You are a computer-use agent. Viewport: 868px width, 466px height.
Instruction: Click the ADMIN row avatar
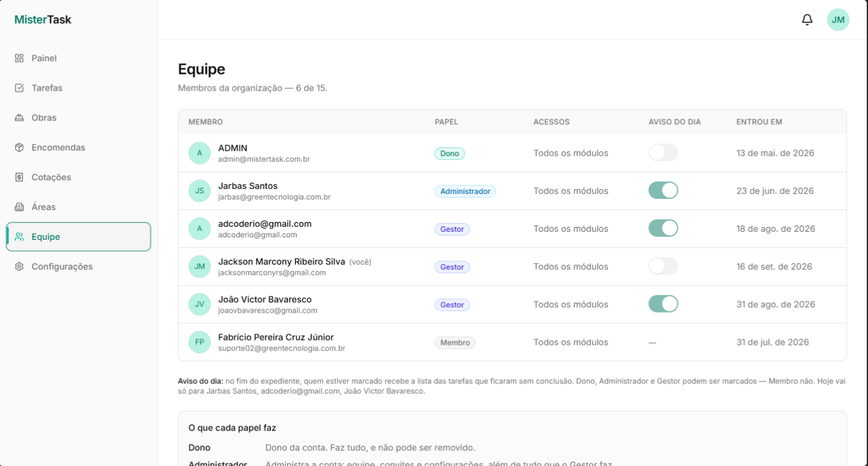coord(199,153)
